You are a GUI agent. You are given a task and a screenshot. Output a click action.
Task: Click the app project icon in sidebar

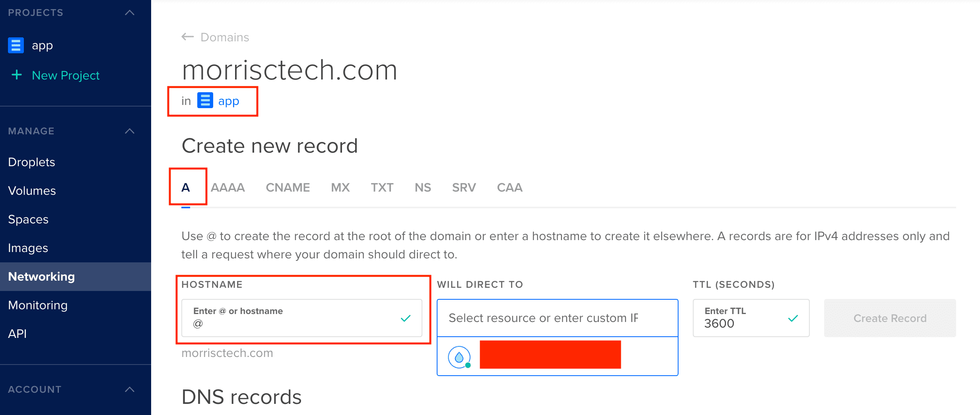click(x=16, y=45)
